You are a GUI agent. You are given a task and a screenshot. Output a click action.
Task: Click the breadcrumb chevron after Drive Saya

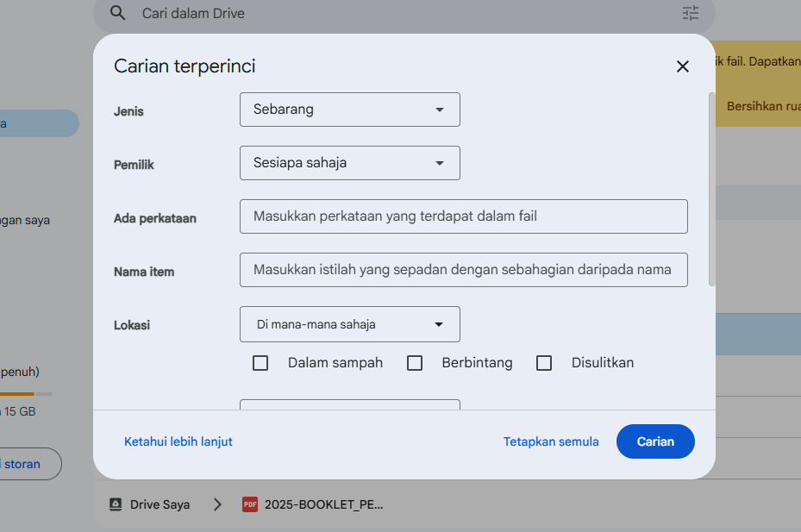coord(217,504)
